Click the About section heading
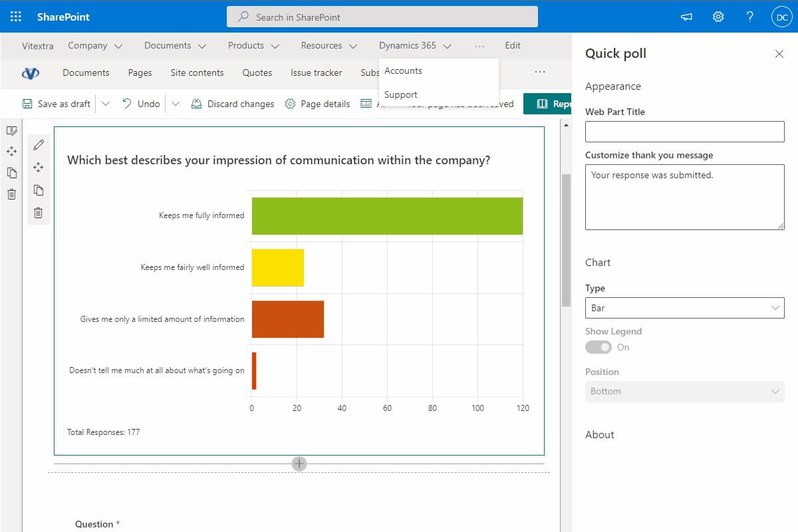798x532 pixels. (600, 435)
